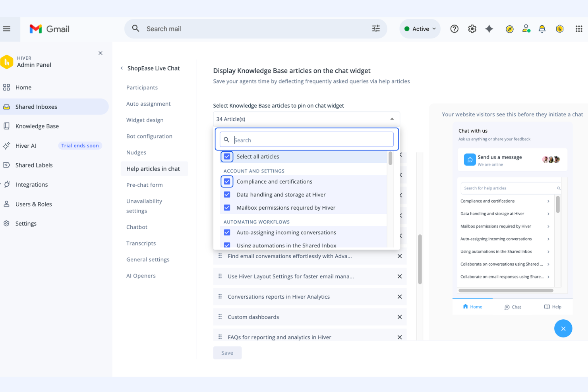
Task: Click the Gmail logo
Action: point(49,29)
